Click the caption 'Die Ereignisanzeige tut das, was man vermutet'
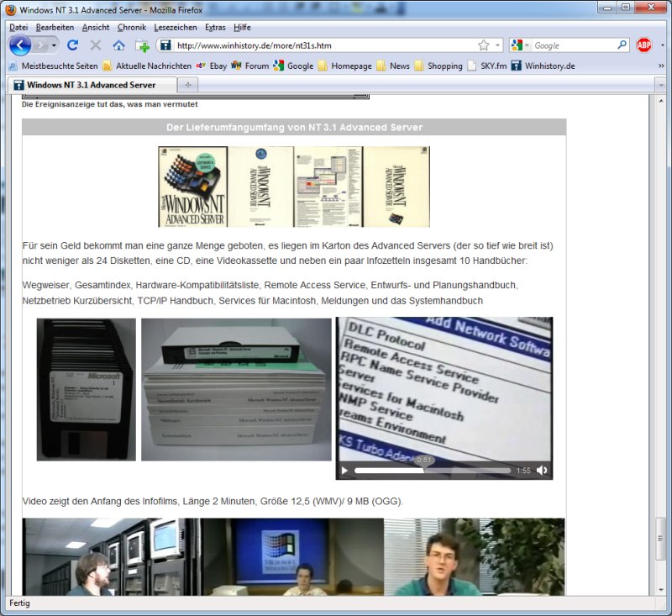This screenshot has height=616, width=672. [110, 104]
